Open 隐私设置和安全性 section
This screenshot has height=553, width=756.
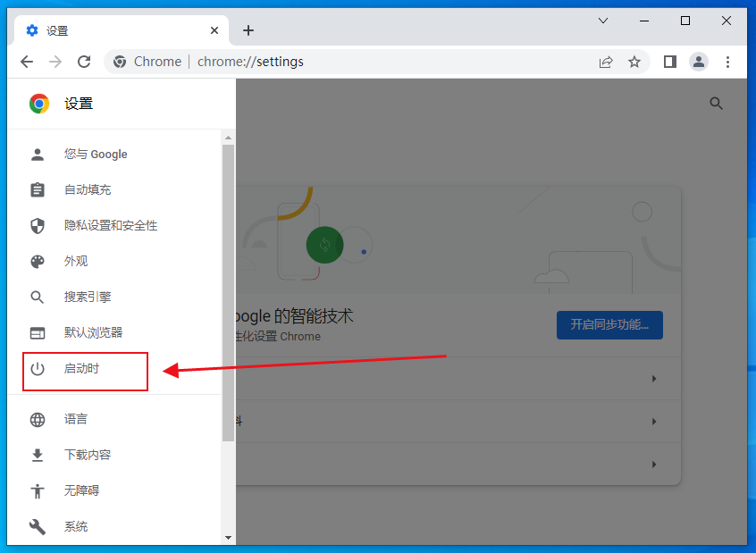pos(114,226)
